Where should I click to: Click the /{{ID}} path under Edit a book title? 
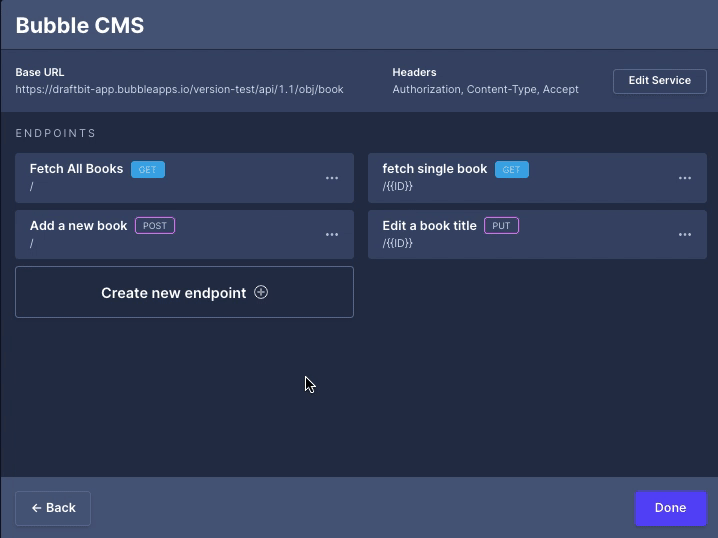tap(397, 243)
